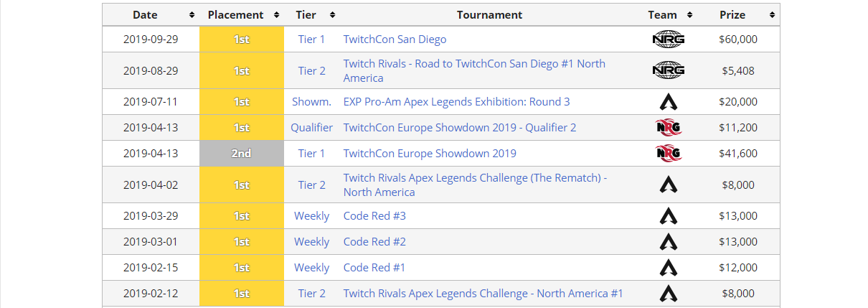The height and width of the screenshot is (308, 868).
Task: Click the Tournament column header
Action: [x=489, y=15]
